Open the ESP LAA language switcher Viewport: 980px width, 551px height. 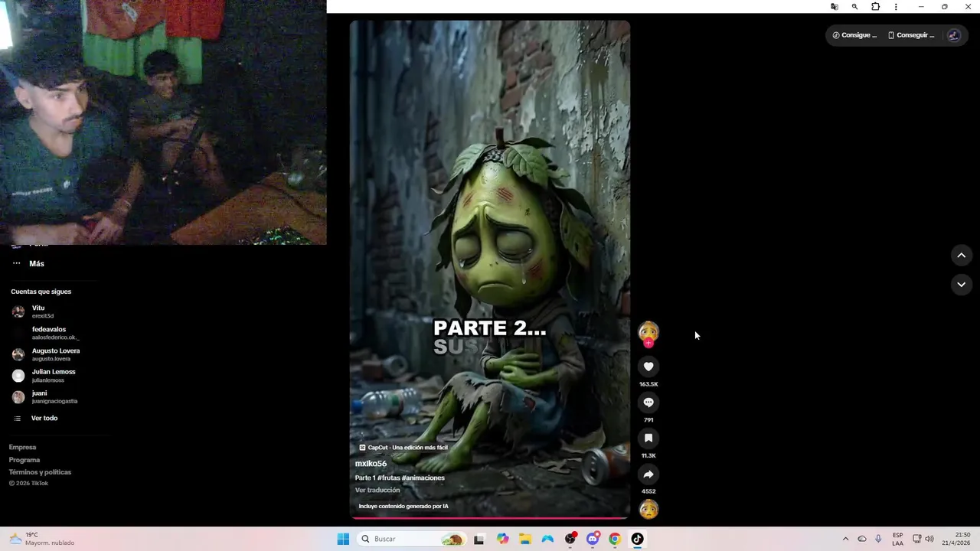[x=897, y=539]
